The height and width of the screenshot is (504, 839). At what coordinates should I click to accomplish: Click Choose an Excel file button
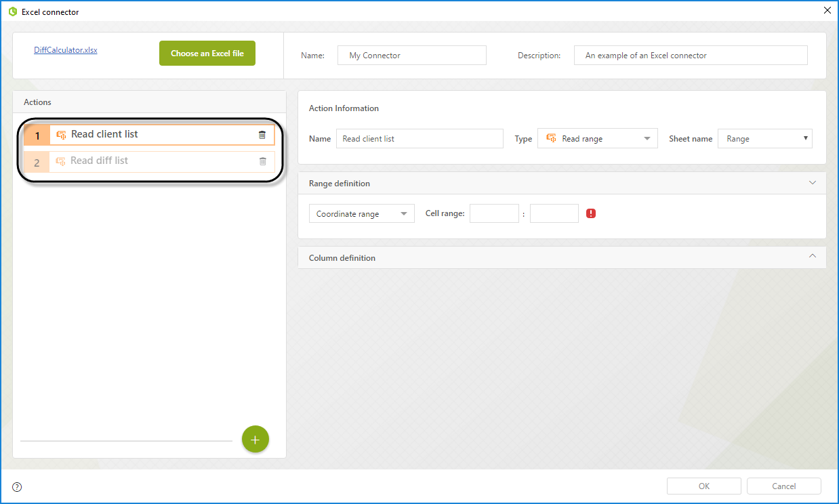tap(207, 54)
